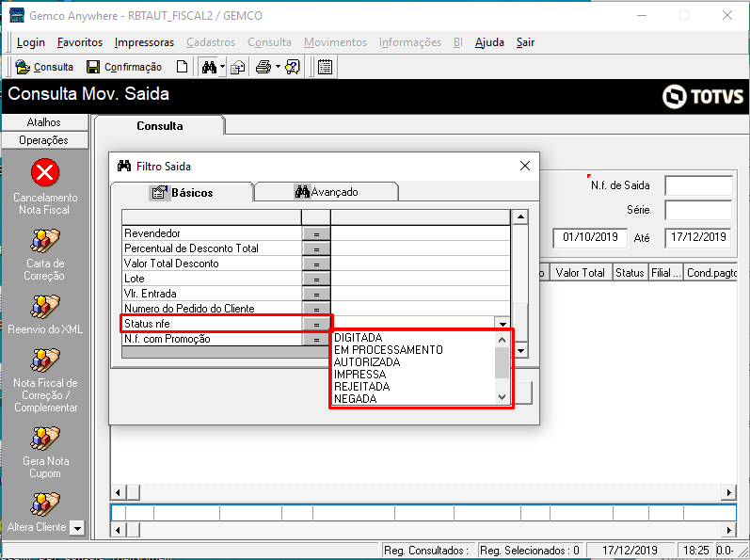Open the calendar toolbar icon

click(x=325, y=67)
